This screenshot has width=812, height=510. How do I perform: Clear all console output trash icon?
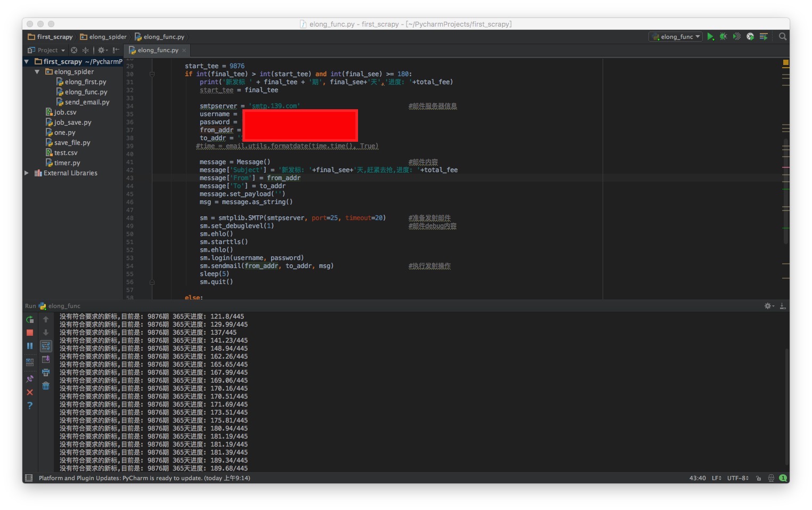[46, 386]
